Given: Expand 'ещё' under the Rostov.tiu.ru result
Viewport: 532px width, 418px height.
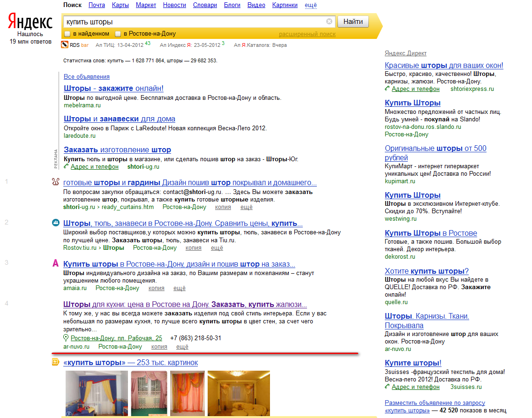Looking at the screenshot, I should 217,248.
